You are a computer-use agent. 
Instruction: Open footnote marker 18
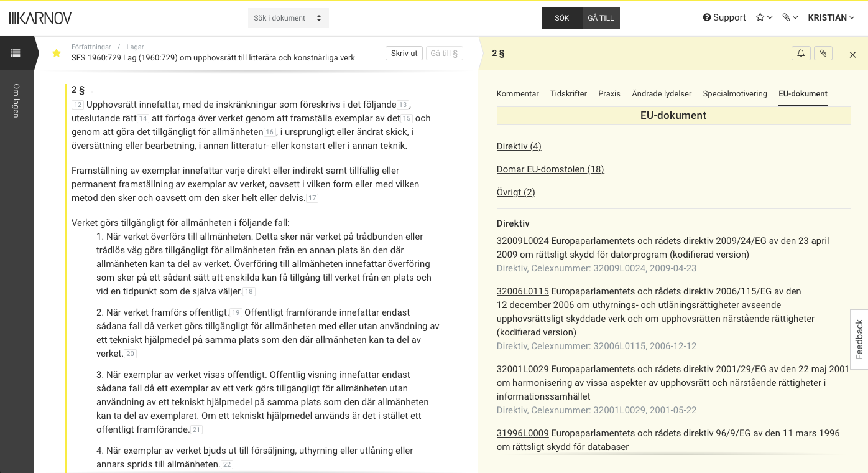coord(249,291)
